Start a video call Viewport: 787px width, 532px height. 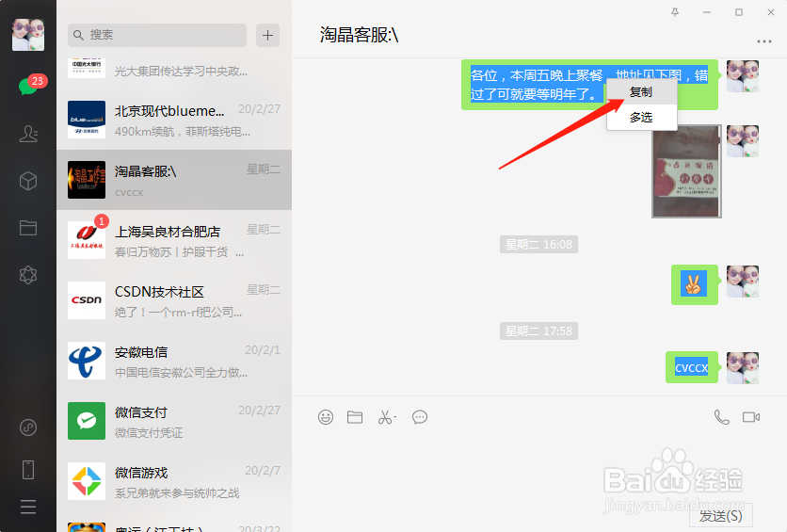pos(751,417)
